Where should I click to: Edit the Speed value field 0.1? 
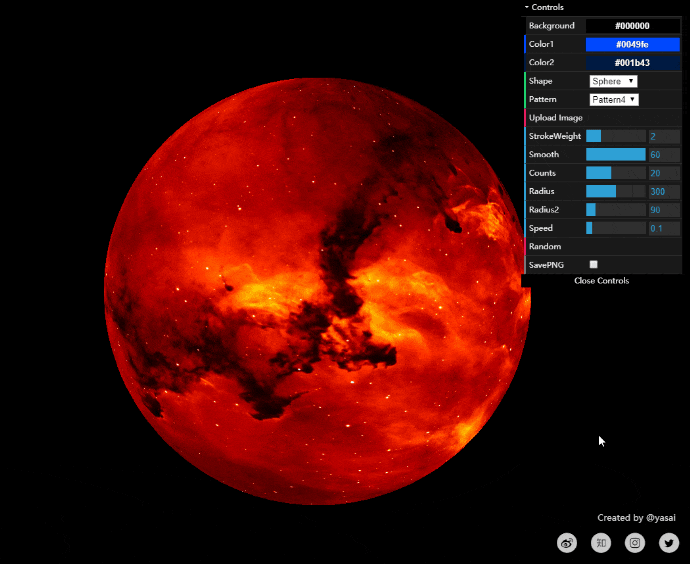664,228
